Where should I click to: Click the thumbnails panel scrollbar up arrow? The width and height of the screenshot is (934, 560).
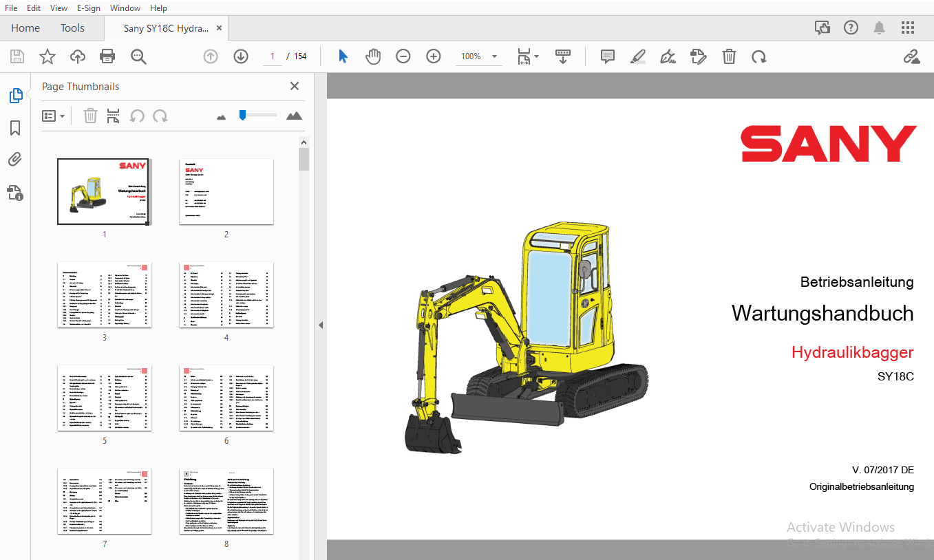tap(304, 142)
